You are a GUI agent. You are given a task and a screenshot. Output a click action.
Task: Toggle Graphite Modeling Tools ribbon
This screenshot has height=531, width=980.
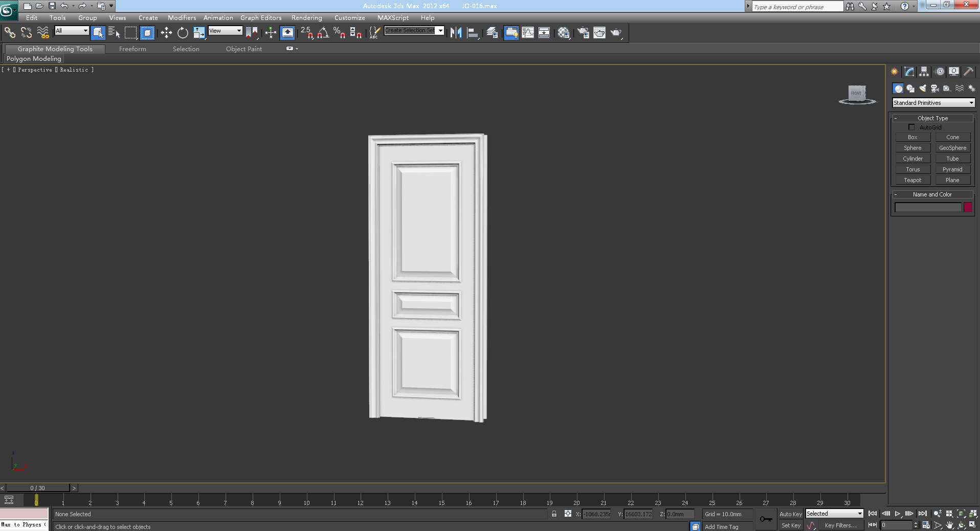tap(511, 33)
